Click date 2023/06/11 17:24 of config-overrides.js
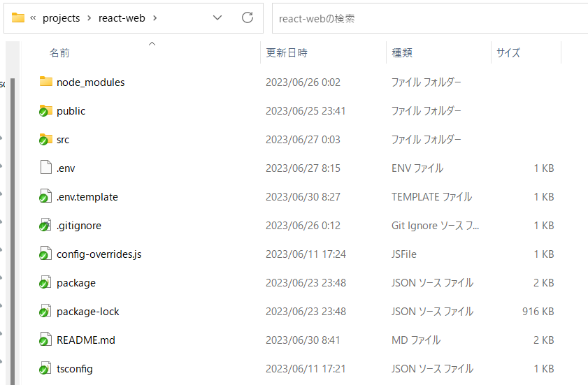 pyautogui.click(x=306, y=254)
